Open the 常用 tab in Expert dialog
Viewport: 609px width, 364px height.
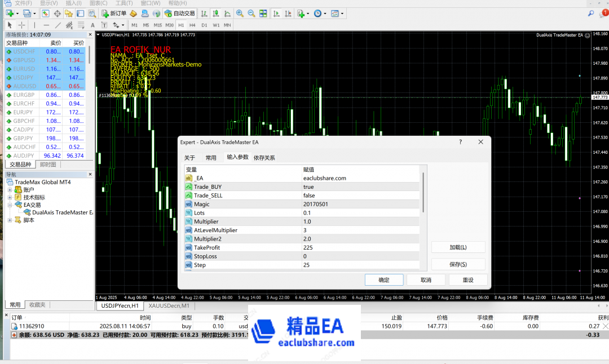211,158
